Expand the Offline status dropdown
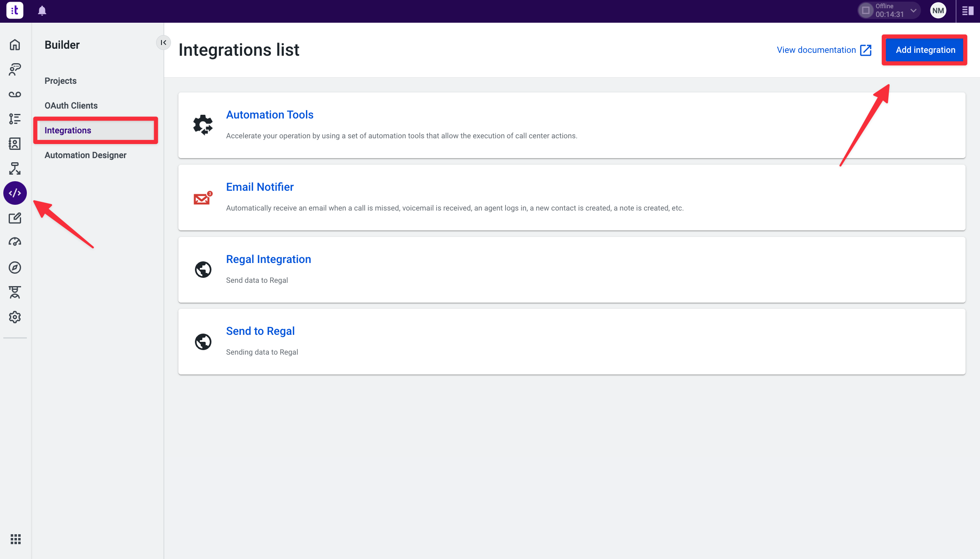The height and width of the screenshot is (559, 980). coord(913,11)
